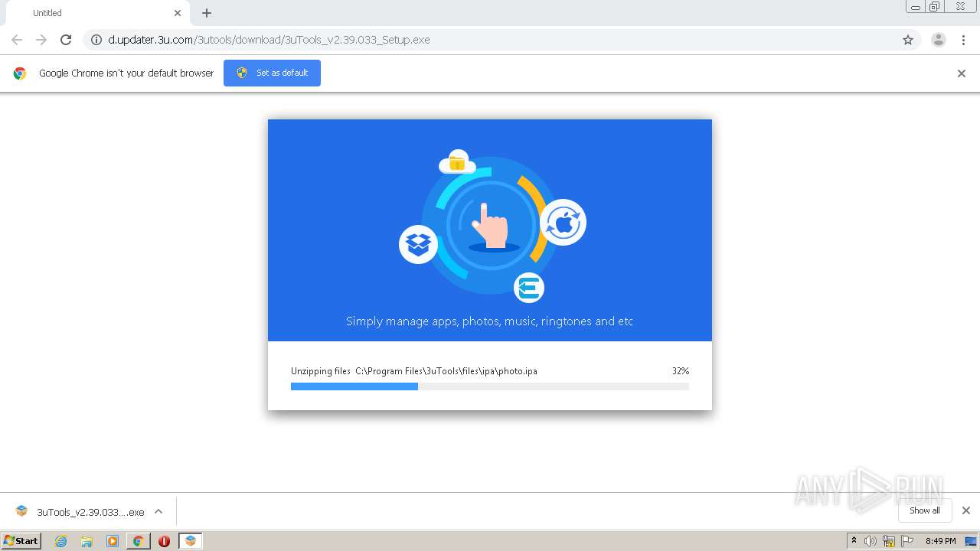Open Action Center flag icon
The width and height of the screenshot is (980, 551).
[x=907, y=541]
